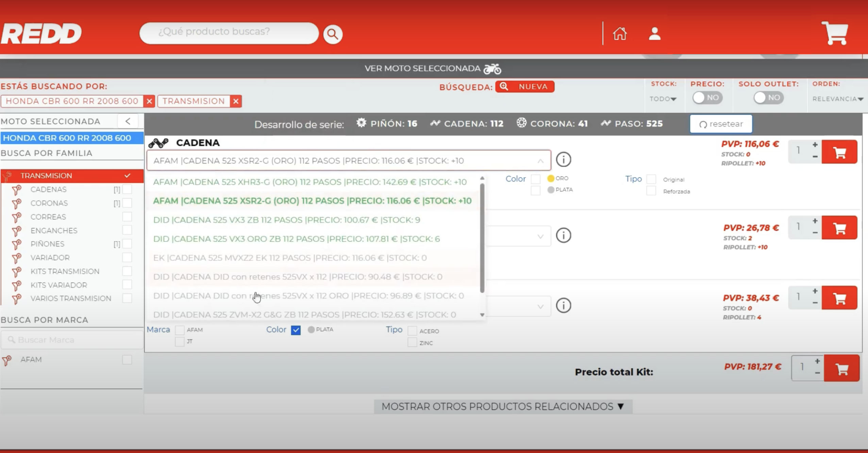Image resolution: width=868 pixels, height=453 pixels.
Task: Expand MOSTRAR OTROS PRODUCTOS RELACIONADOS
Action: [x=503, y=406]
